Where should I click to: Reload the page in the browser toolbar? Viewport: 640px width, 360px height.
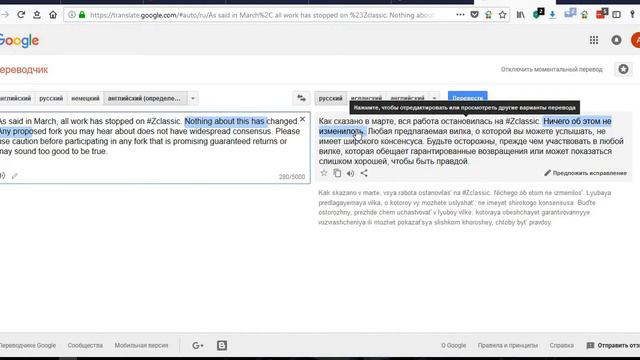(21, 15)
